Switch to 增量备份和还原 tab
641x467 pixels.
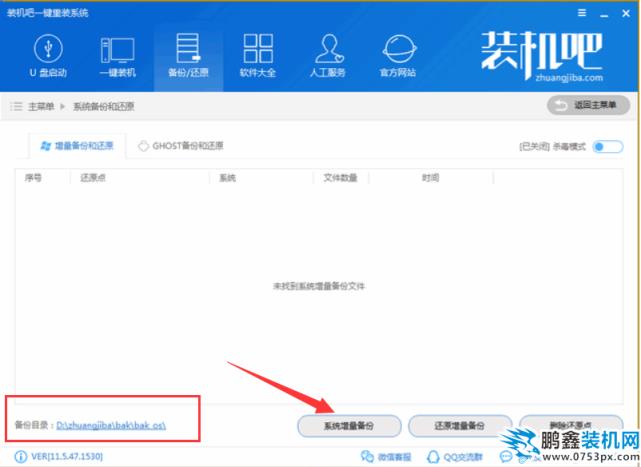click(x=77, y=146)
